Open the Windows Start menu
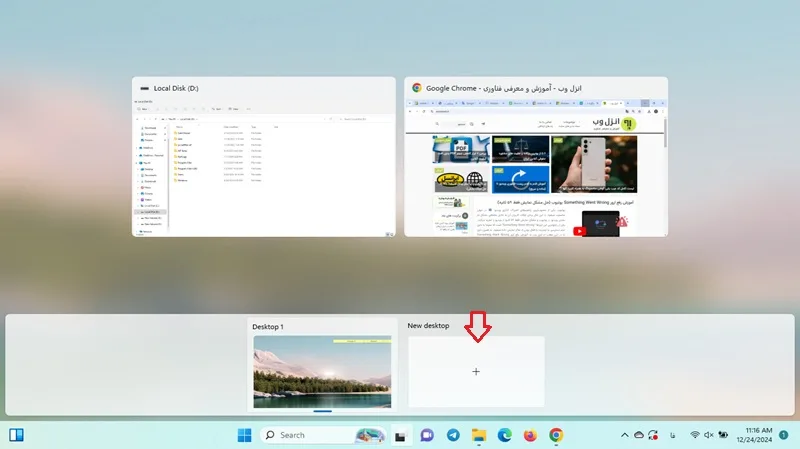 click(x=244, y=435)
